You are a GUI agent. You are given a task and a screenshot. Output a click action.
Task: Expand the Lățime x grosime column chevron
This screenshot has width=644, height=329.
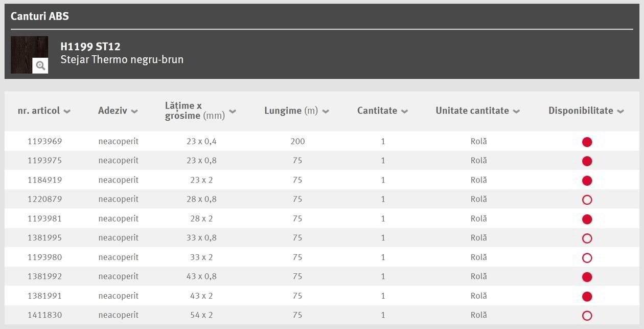pyautogui.click(x=233, y=112)
